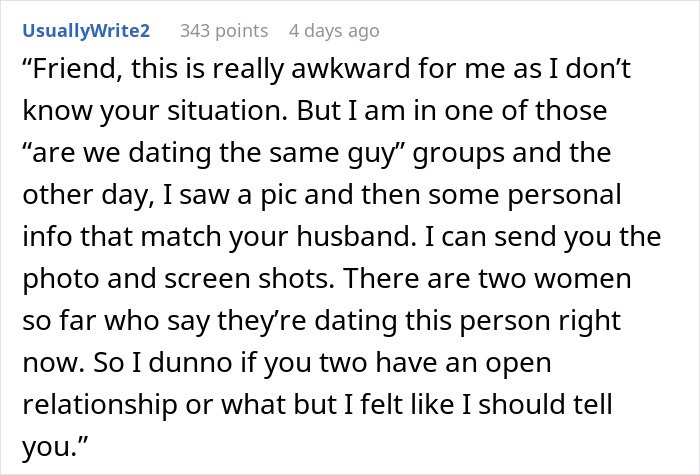Open the "4 days ago" comment permalink
This screenshot has width=700, height=475.
333,31
